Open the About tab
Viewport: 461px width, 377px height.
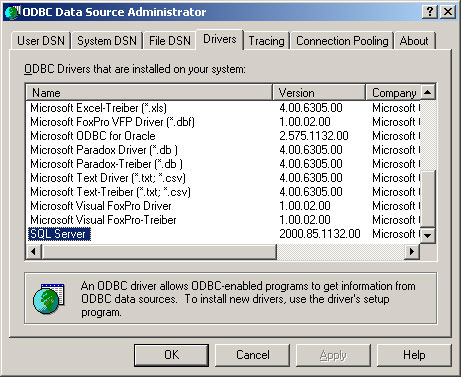click(x=414, y=41)
